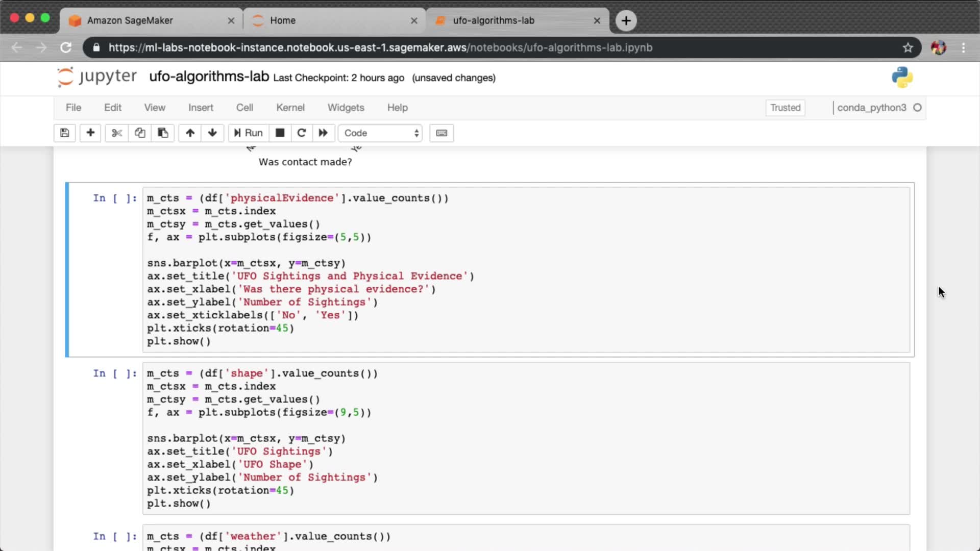Click the save and checkpoint icon

65,133
